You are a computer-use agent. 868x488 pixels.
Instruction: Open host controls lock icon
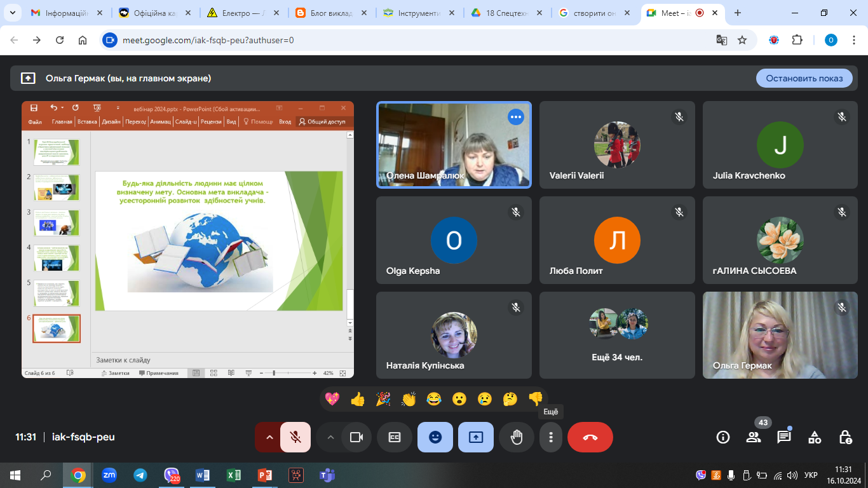pos(845,437)
